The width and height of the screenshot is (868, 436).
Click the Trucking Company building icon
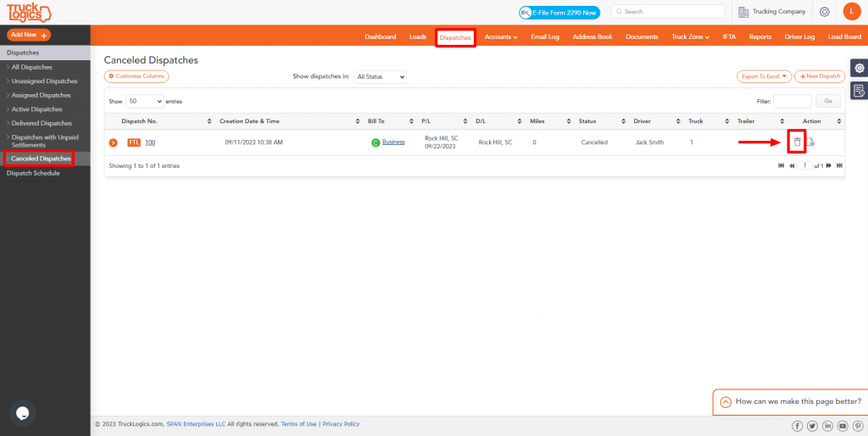coord(743,12)
